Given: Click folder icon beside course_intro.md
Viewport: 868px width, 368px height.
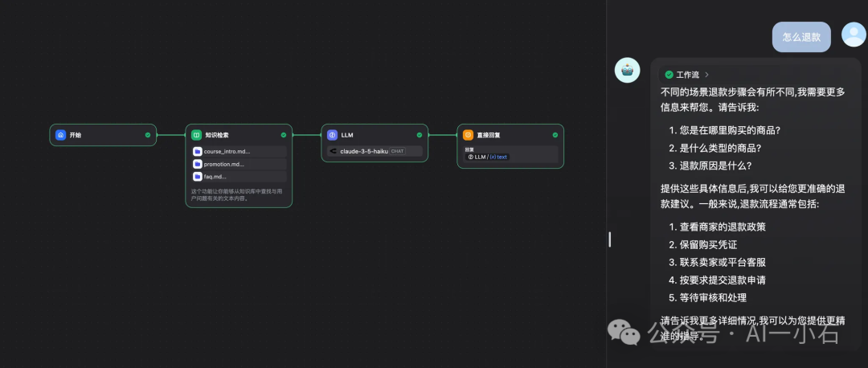Looking at the screenshot, I should 198,152.
